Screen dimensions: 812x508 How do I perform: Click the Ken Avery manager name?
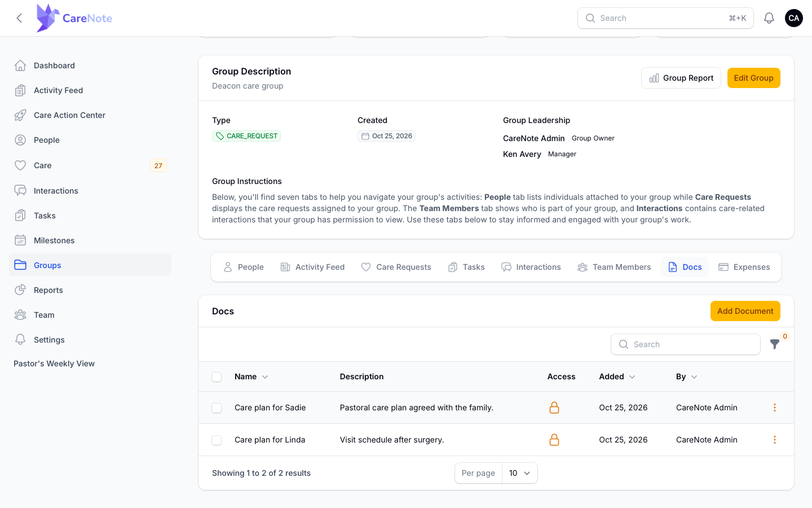522,154
